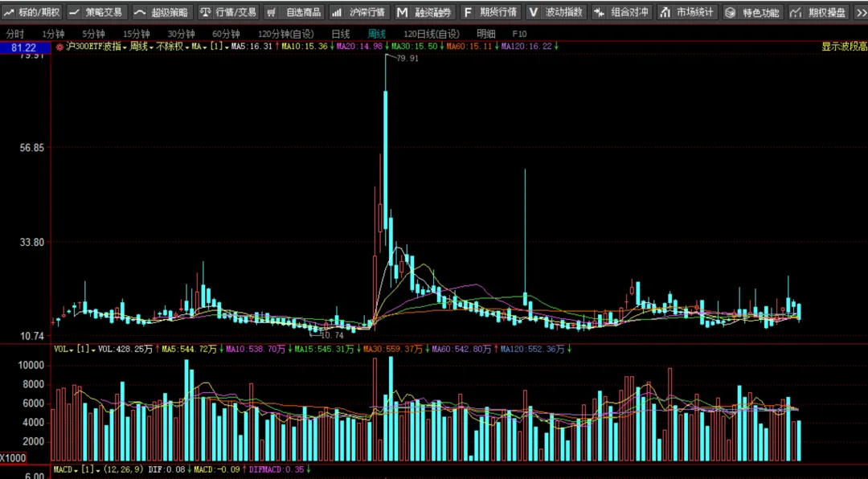Open the 组合对冲 hedge button
This screenshot has height=479, width=868.
pyautogui.click(x=621, y=12)
